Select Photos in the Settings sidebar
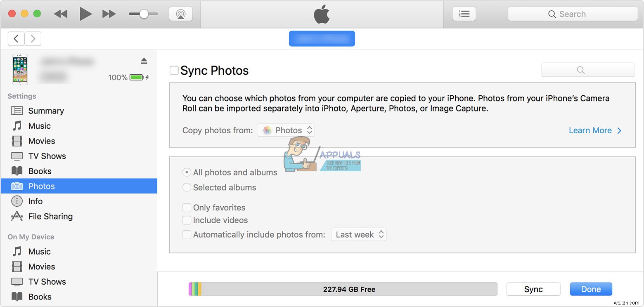Image resolution: width=644 pixels, height=307 pixels. tap(41, 186)
